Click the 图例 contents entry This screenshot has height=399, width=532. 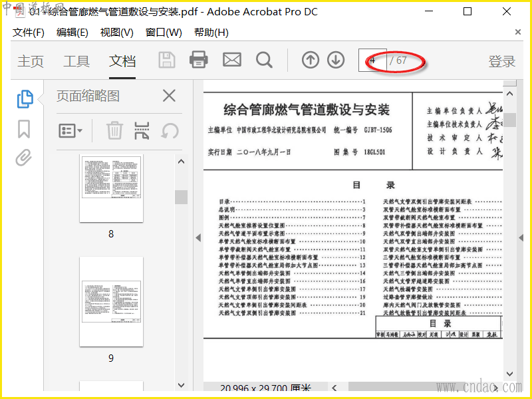[x=292, y=217]
